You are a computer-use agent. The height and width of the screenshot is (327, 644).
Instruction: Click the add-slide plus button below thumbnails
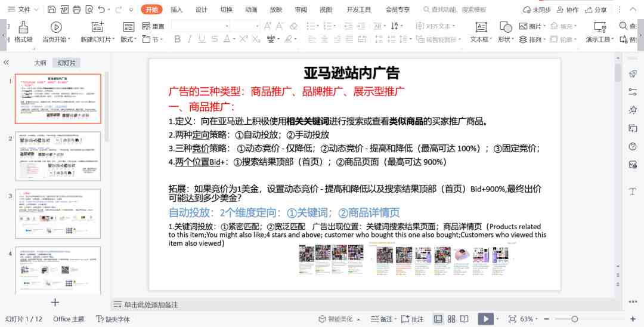55,303
